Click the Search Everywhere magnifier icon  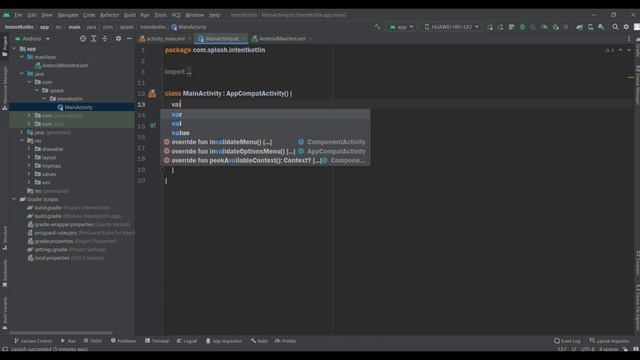615,27
